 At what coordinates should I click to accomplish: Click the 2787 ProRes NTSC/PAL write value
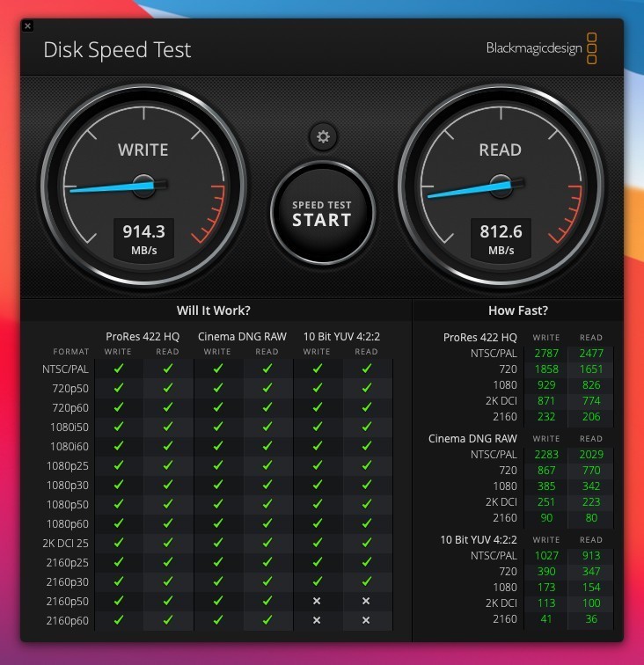point(546,354)
